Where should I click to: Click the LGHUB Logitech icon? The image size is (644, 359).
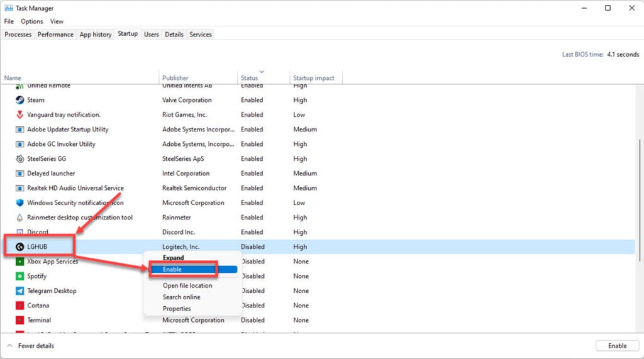click(x=19, y=247)
